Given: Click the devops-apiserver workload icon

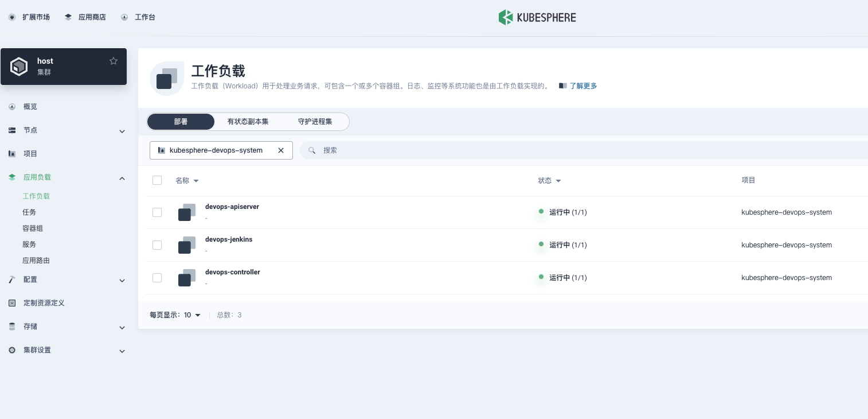Looking at the screenshot, I should (187, 212).
